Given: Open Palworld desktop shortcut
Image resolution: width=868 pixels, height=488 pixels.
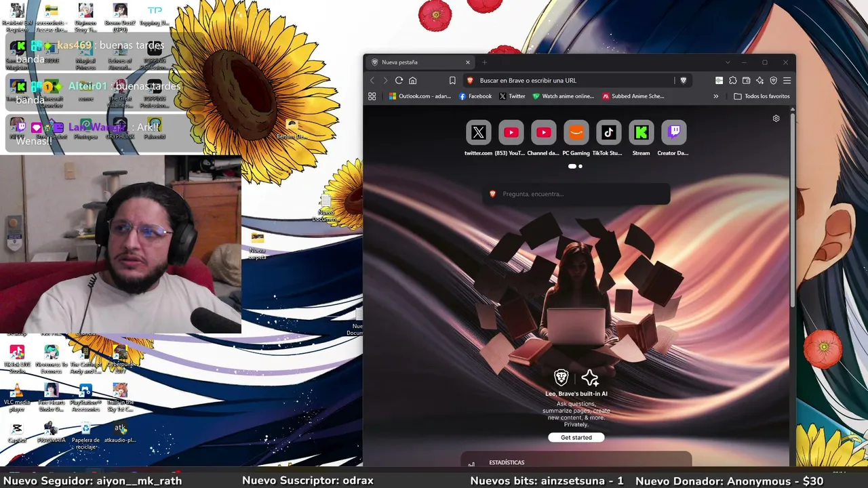Looking at the screenshot, I should [x=155, y=128].
